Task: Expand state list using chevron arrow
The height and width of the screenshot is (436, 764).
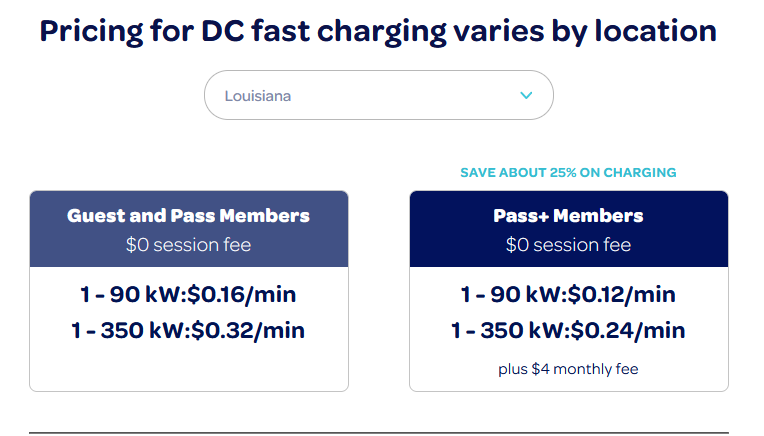Action: [526, 96]
